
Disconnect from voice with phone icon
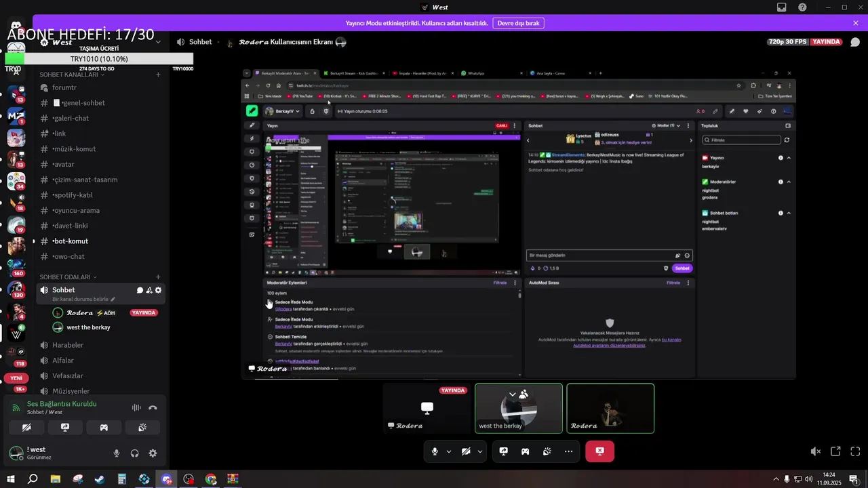point(153,407)
